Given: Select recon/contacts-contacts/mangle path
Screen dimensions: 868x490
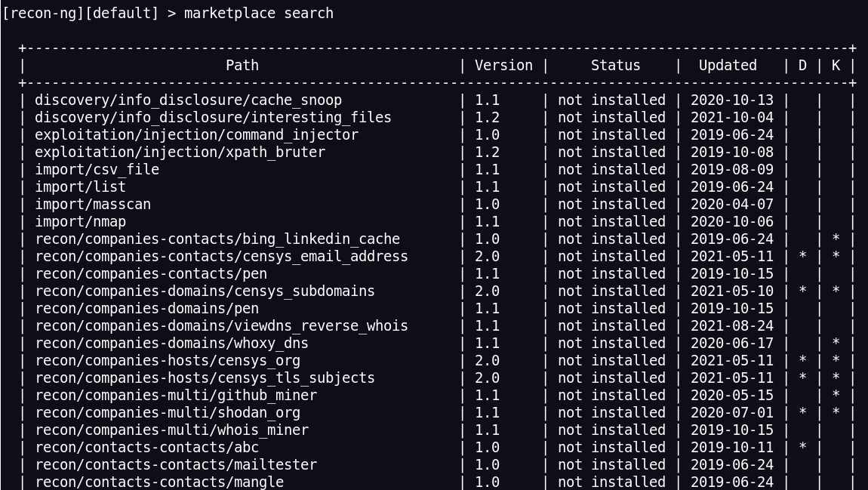Looking at the screenshot, I should 159,482.
